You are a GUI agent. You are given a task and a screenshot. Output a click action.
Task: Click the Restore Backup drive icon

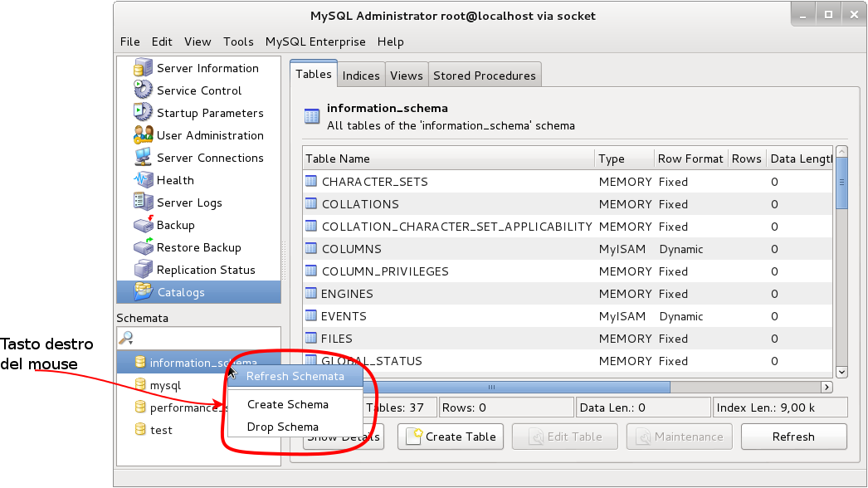tap(143, 247)
